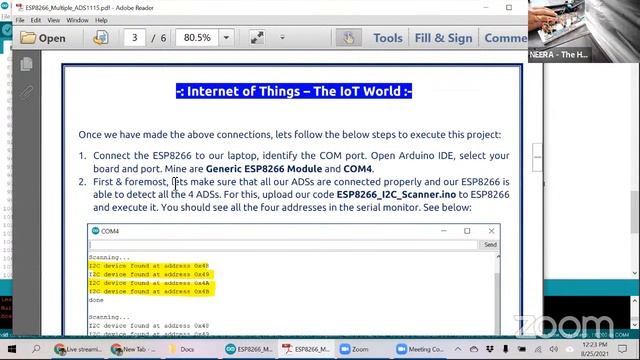Click the taskbar clock 12:23 PM
Screen dimensions: 640x360
(x=595, y=349)
